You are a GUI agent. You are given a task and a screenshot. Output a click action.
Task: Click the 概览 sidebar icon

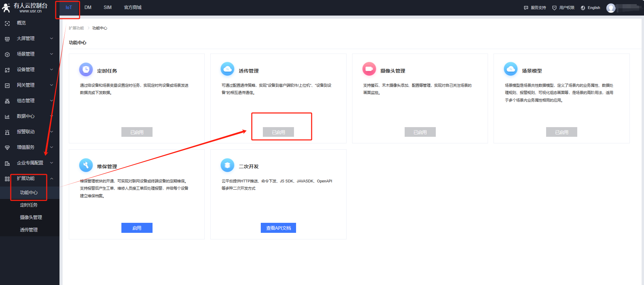(7, 23)
